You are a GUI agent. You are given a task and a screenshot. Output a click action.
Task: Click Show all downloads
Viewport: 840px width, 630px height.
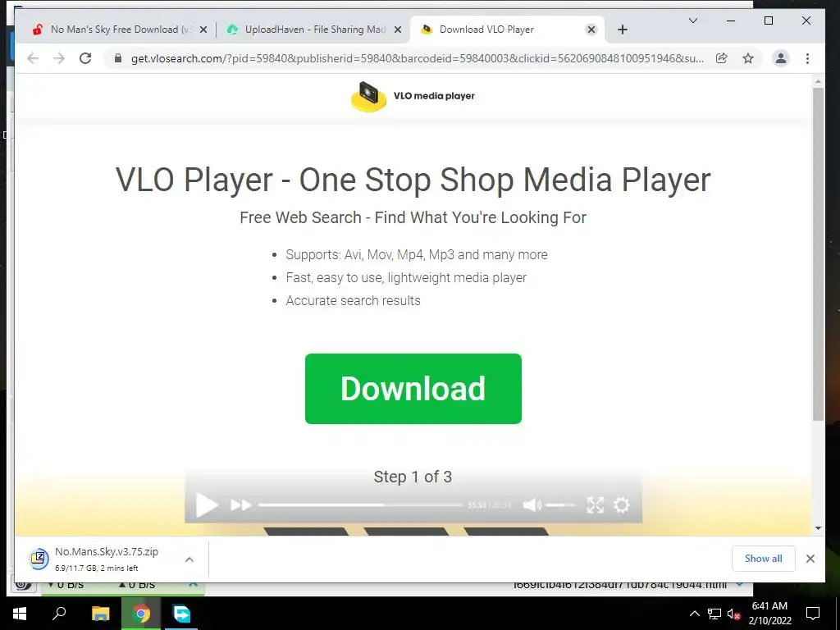click(x=764, y=559)
